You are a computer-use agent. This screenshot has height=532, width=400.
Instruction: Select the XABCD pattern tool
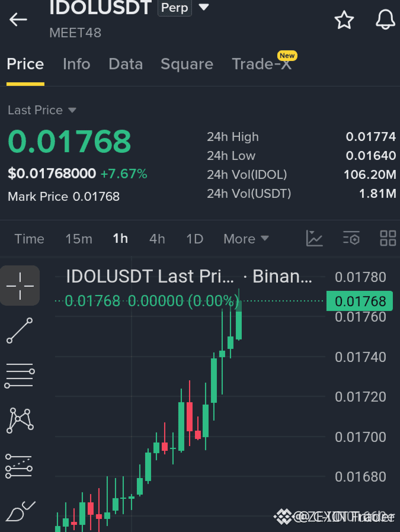point(20,421)
